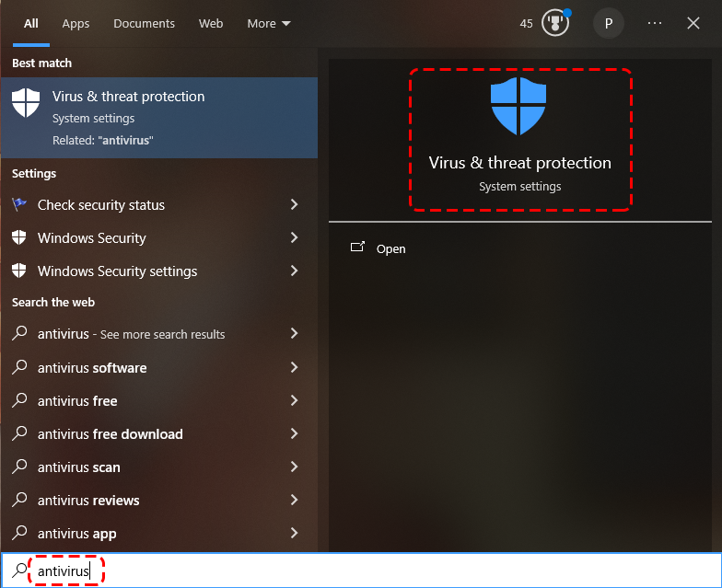
Task: Expand arrow for antivirus reviews
Action: (x=295, y=500)
